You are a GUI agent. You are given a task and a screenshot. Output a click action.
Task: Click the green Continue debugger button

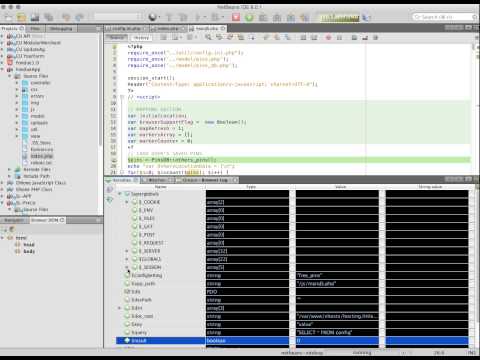[249, 17]
